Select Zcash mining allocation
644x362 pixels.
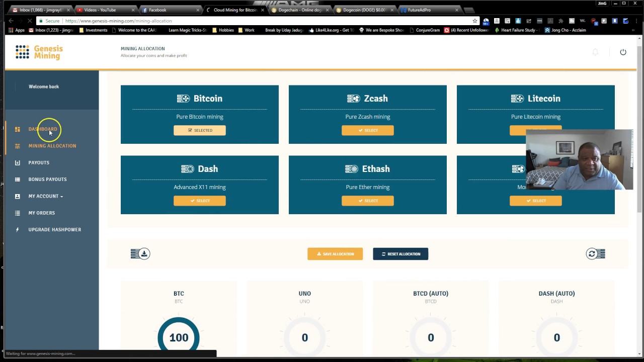coord(368,130)
